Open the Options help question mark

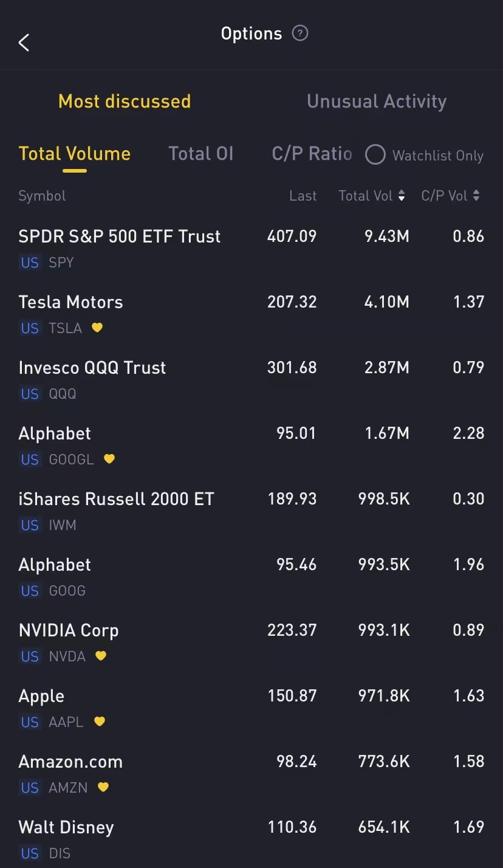[300, 33]
